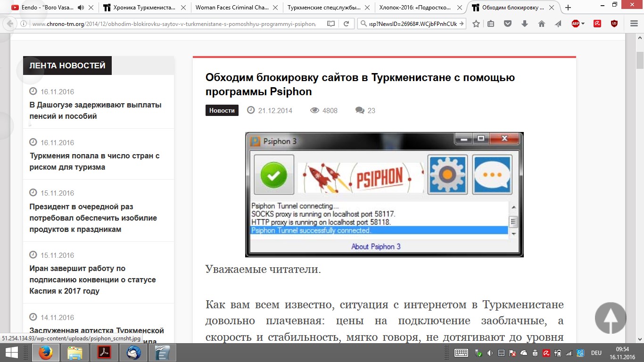Open File Explorer from taskbar

(74, 353)
